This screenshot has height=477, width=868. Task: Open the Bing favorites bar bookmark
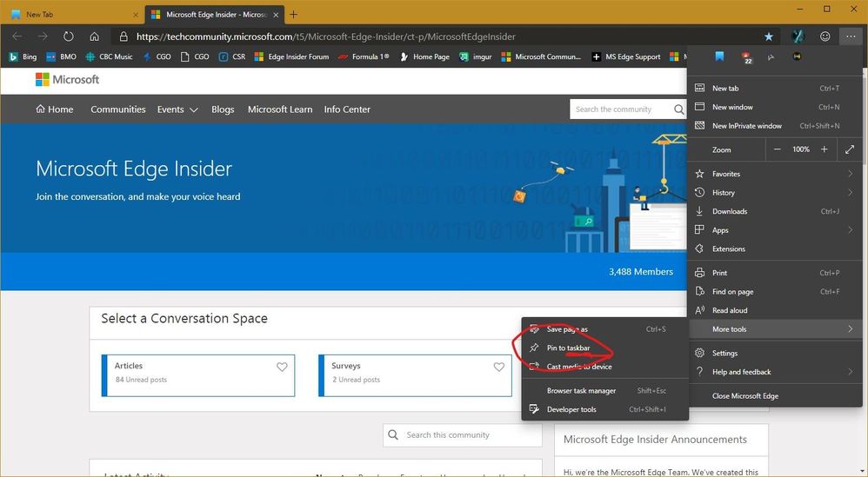(x=23, y=56)
